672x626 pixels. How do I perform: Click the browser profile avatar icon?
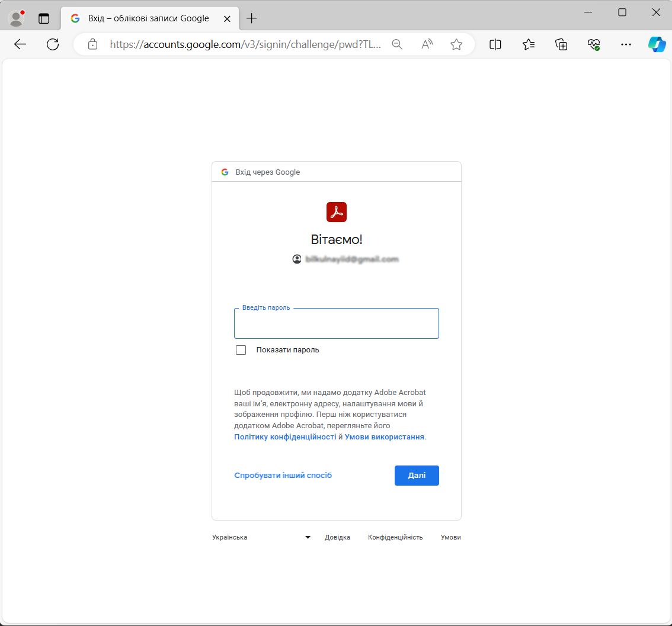click(16, 18)
